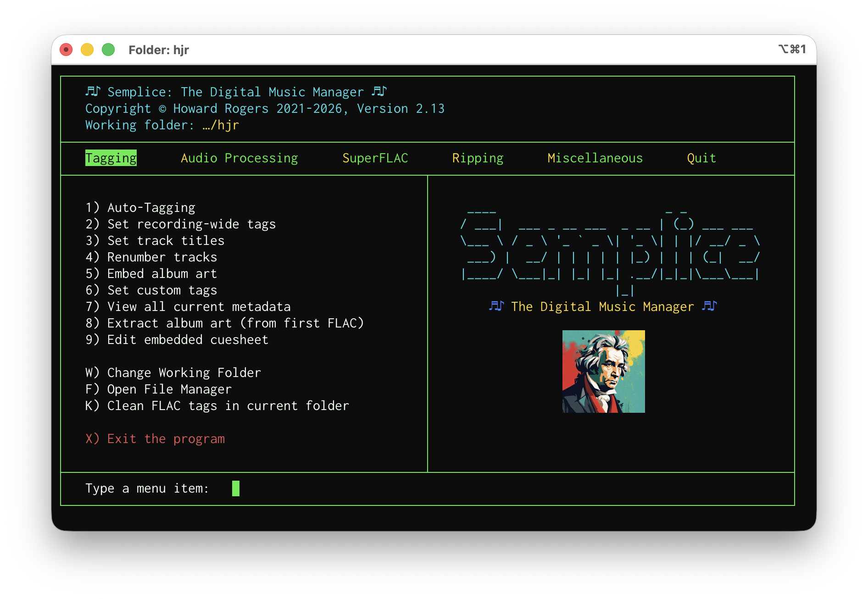Click the yellow minimize window button
Screen dimensions: 868x599
[x=87, y=50]
